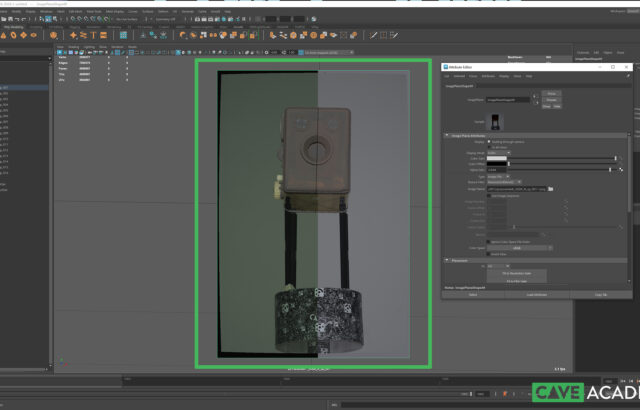The image size is (640, 410).
Task: Click the first orange shelf icon on left
Action: point(4,35)
